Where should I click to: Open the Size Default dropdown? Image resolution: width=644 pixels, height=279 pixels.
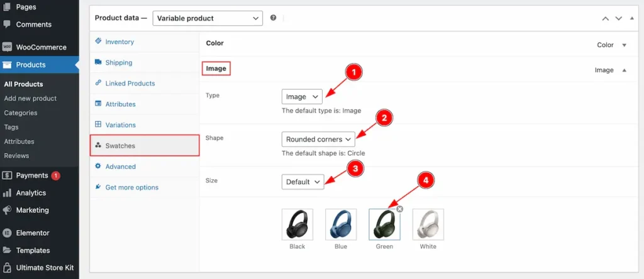303,182
